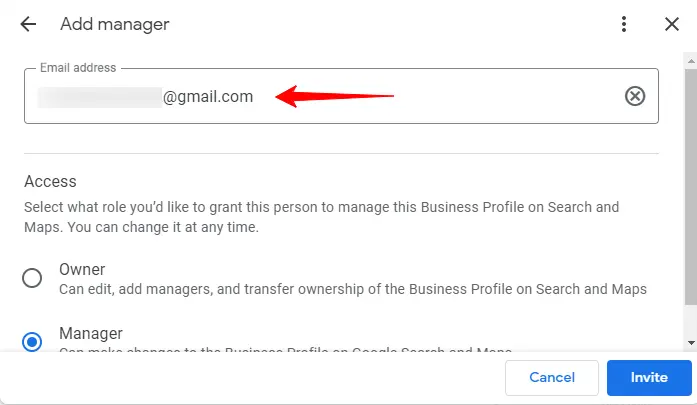Click the @gmail.com text in the field

(x=208, y=97)
